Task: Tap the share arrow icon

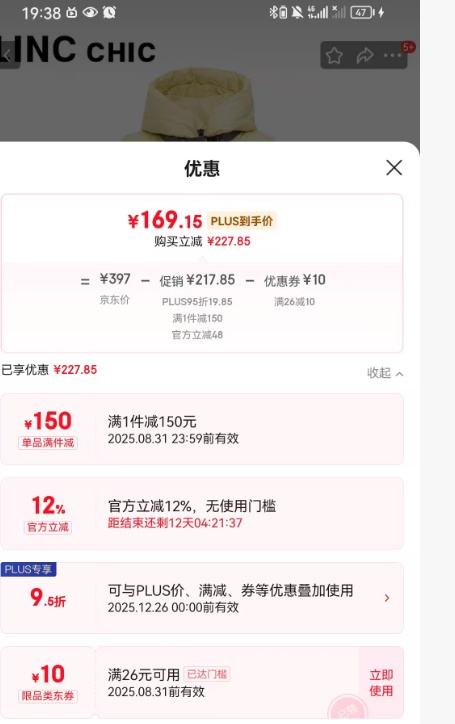Action: 364,56
